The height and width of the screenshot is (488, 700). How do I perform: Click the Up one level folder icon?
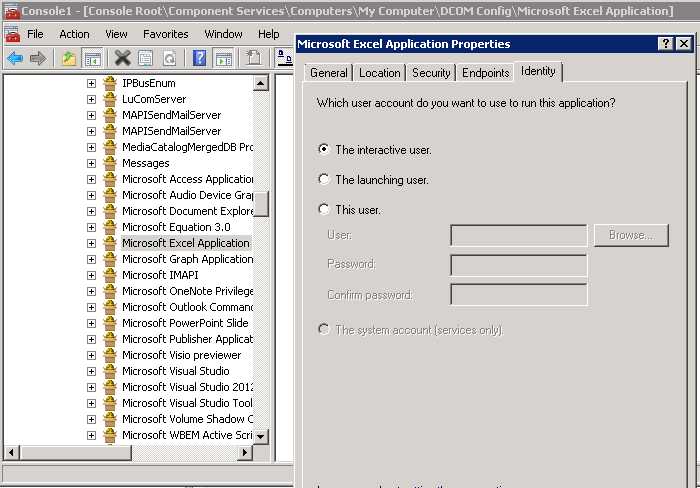click(x=69, y=58)
